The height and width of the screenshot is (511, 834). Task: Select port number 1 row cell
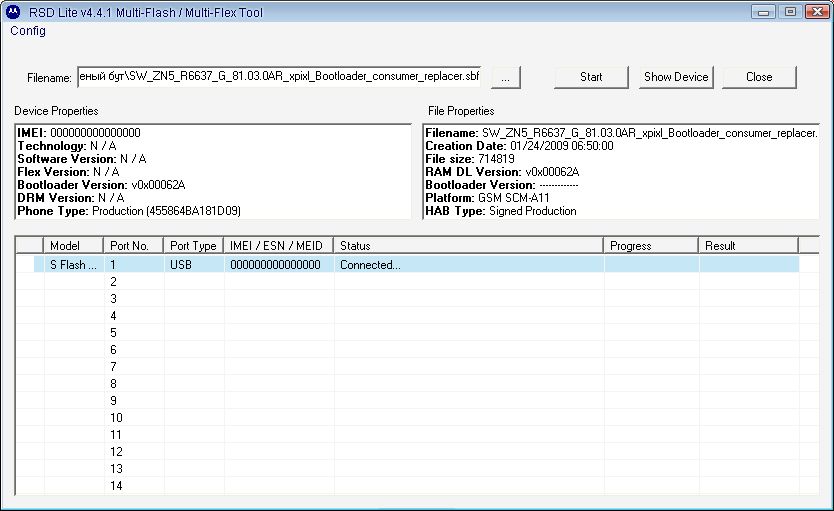pyautogui.click(x=134, y=265)
